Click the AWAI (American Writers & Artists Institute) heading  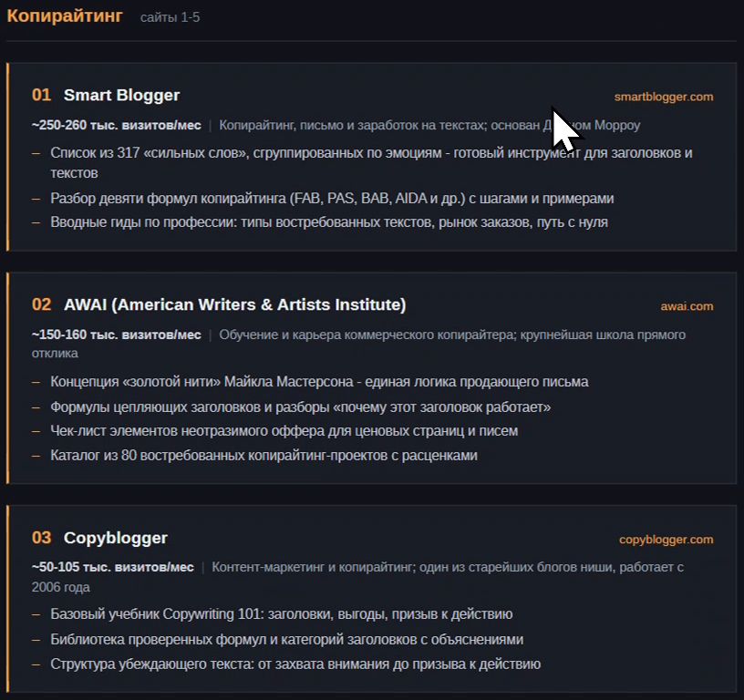235,304
